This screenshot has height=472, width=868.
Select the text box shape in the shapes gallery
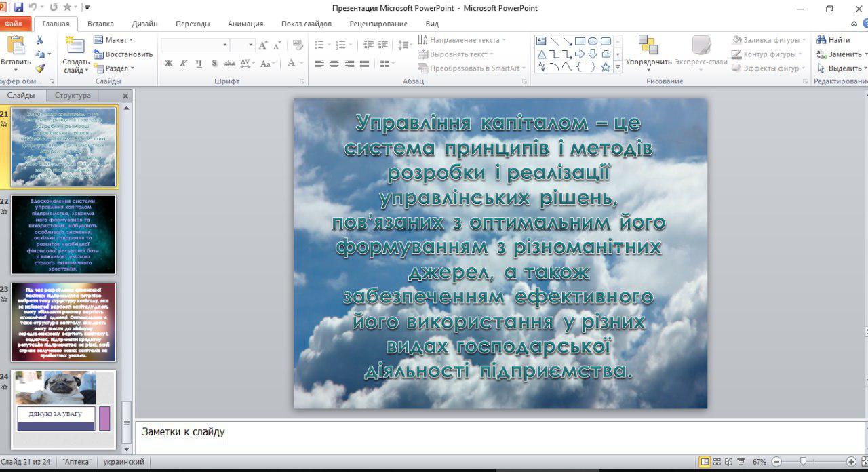coord(542,41)
